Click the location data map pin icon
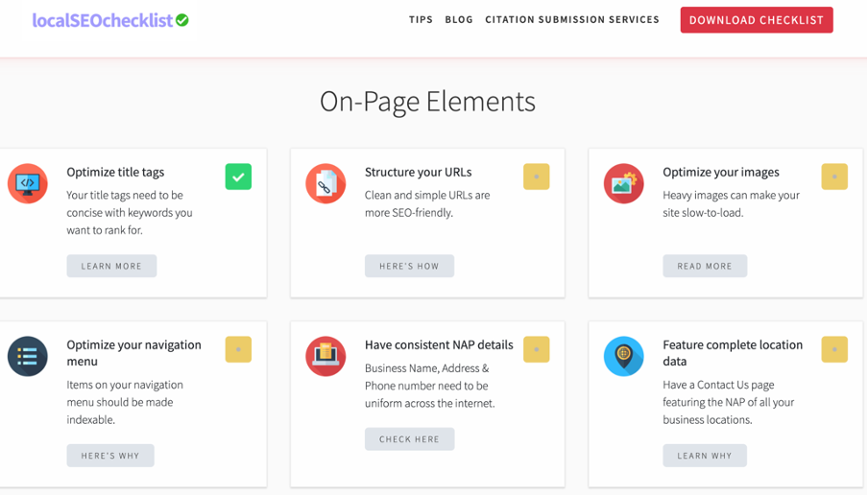The image size is (868, 495). click(x=623, y=356)
